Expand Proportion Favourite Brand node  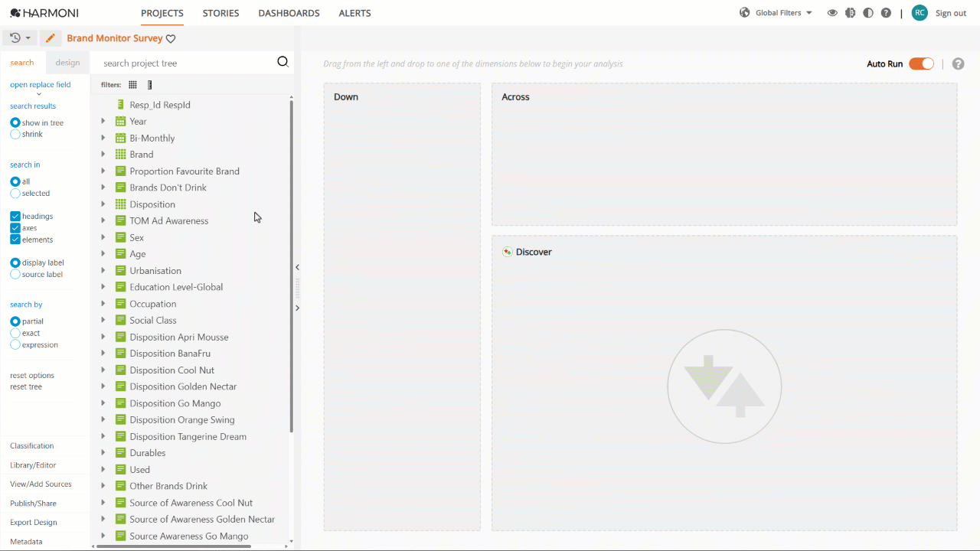click(103, 171)
